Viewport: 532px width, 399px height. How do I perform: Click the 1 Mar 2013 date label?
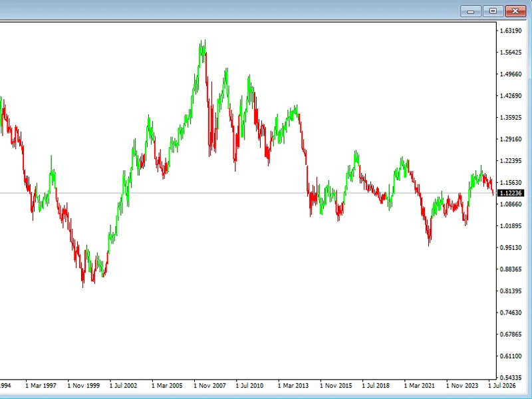point(293,386)
